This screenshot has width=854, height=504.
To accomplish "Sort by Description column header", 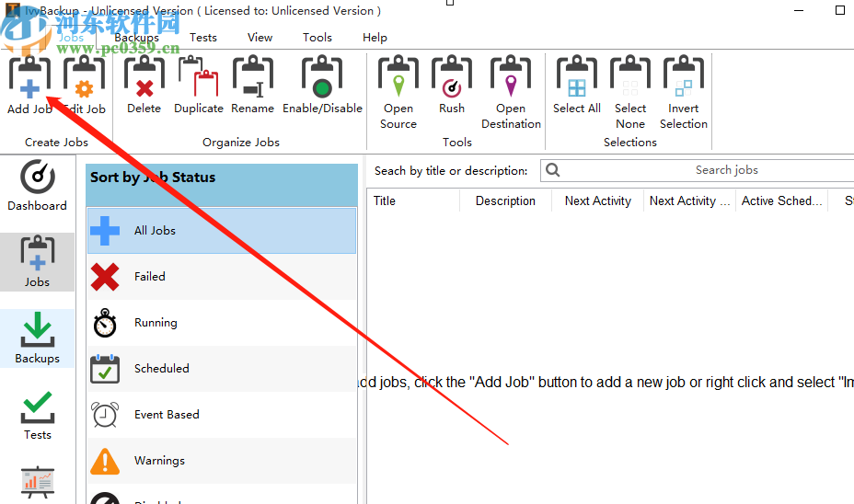I will (x=505, y=200).
